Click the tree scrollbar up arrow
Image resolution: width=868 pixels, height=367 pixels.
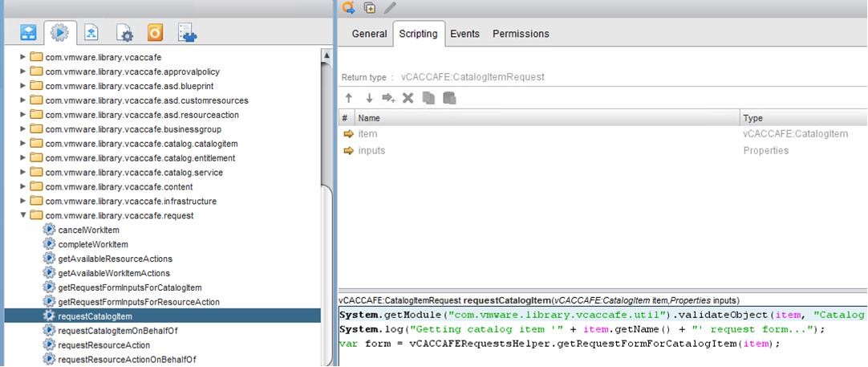[x=327, y=56]
